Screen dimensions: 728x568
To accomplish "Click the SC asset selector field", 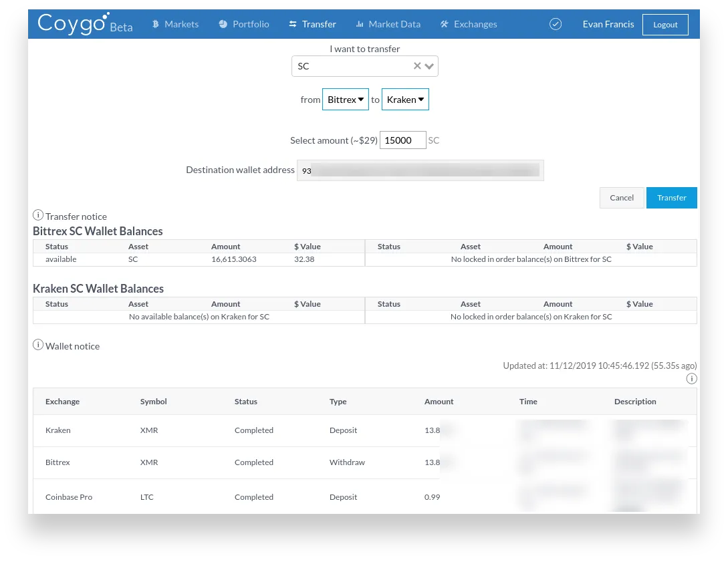I will tap(364, 66).
